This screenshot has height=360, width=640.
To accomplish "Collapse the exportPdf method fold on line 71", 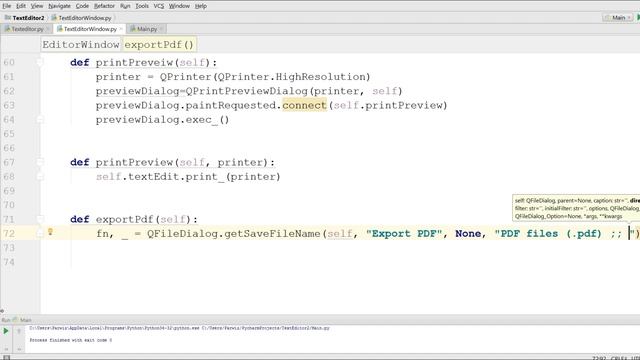I will tap(40, 219).
